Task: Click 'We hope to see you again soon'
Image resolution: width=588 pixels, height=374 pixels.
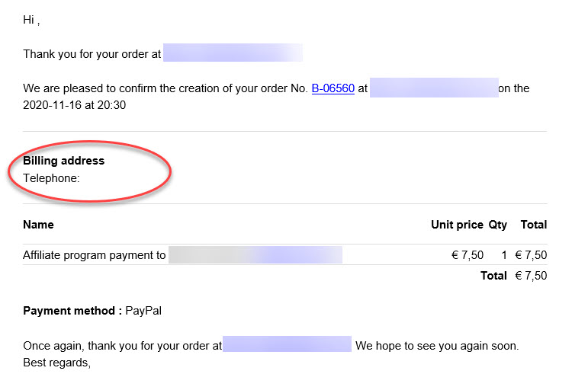Action: tap(437, 346)
